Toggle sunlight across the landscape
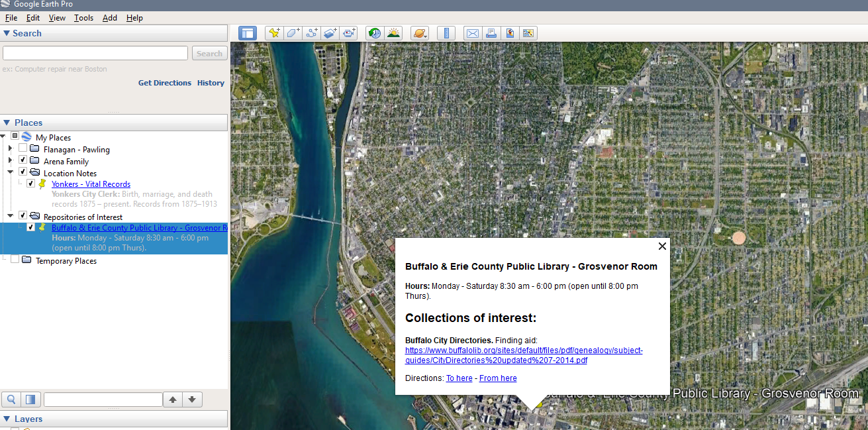Viewport: 868px width, 430px height. point(393,33)
